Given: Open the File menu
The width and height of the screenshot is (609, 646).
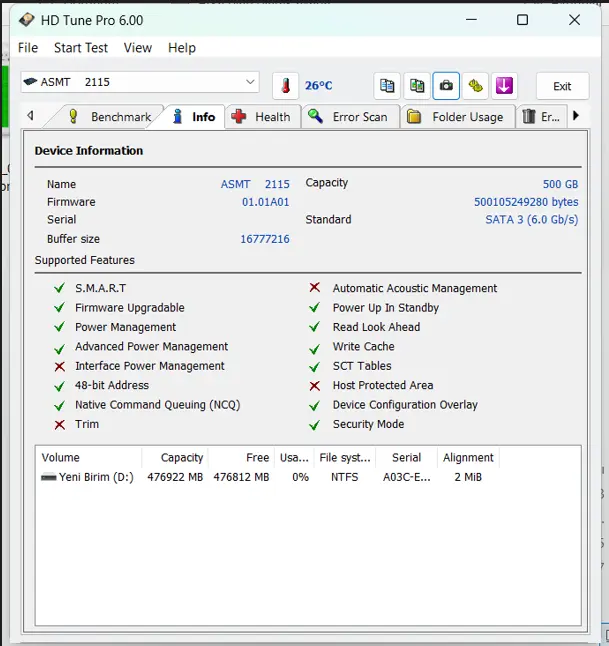Looking at the screenshot, I should 28,48.
